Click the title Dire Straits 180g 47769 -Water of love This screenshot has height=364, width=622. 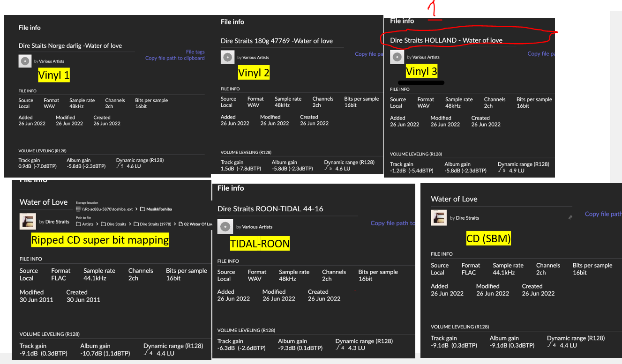(277, 41)
